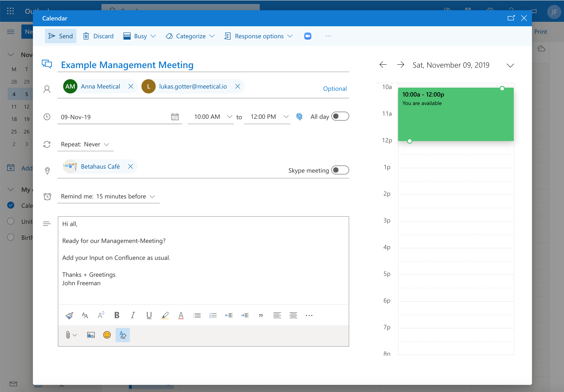
Task: Open the 10:00 AM start time dropdown
Action: point(211,117)
